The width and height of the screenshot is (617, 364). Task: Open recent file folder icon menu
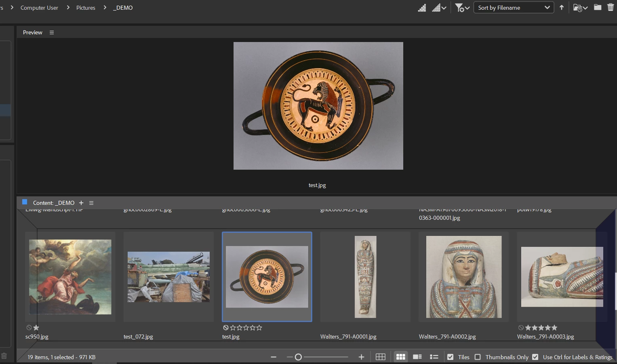(x=580, y=8)
